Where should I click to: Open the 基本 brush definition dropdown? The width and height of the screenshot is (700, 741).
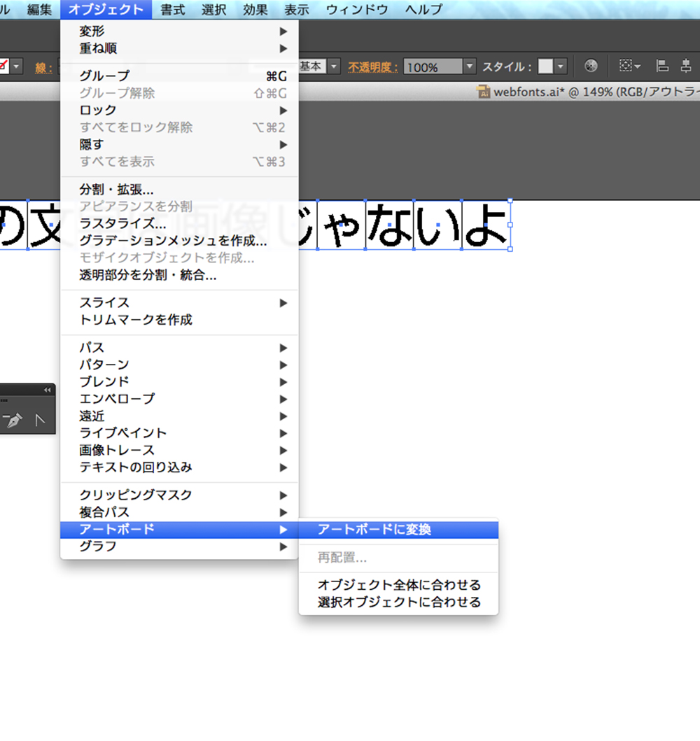coord(334,66)
